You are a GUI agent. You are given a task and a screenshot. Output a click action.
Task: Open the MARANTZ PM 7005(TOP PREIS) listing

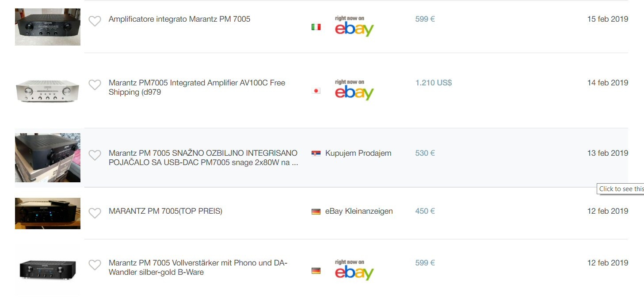click(165, 211)
